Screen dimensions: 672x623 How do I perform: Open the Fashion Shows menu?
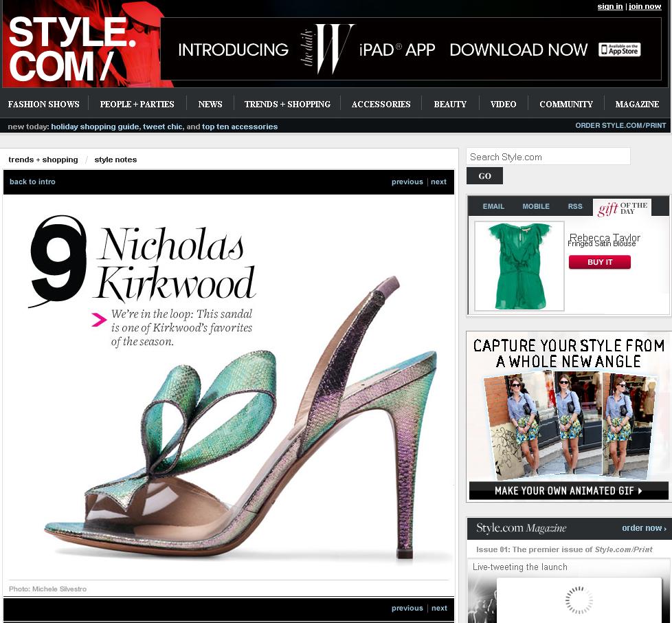(x=44, y=105)
